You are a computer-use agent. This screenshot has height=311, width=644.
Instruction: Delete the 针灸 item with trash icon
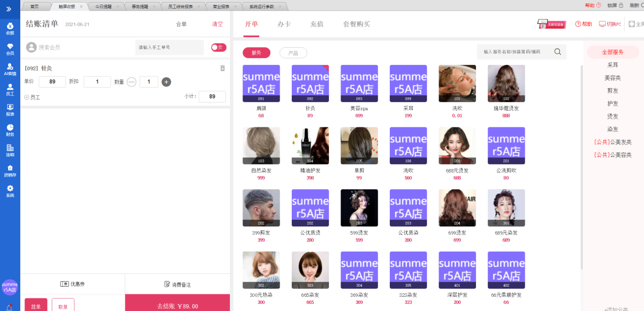(222, 68)
